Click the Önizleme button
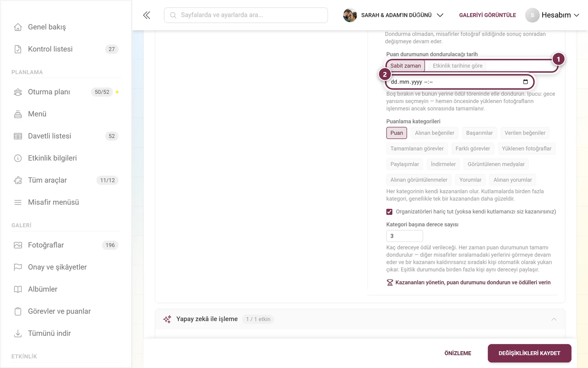Screen dimensions: 588x368 point(458,353)
